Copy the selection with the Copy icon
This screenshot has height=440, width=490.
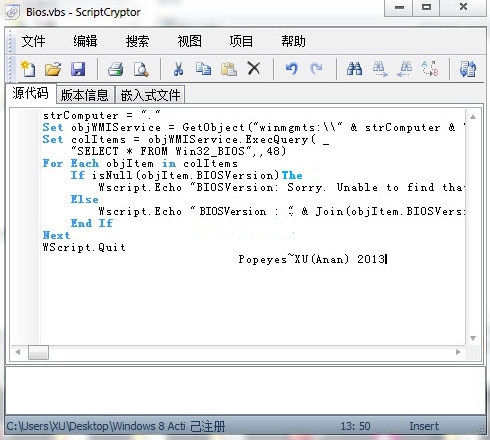203,69
